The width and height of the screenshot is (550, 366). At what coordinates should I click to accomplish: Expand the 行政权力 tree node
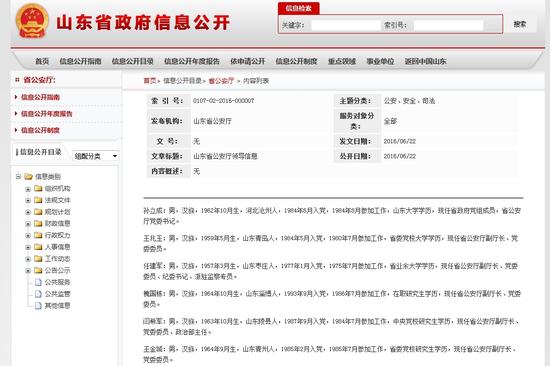click(28, 236)
